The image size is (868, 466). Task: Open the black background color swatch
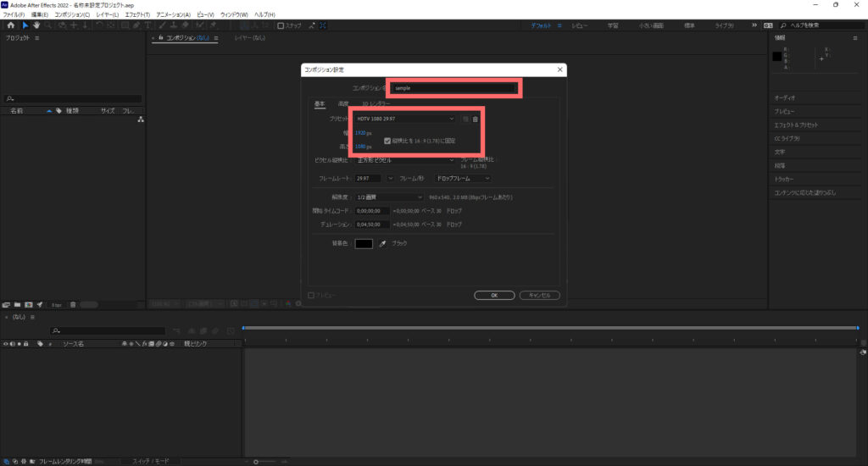(x=364, y=244)
